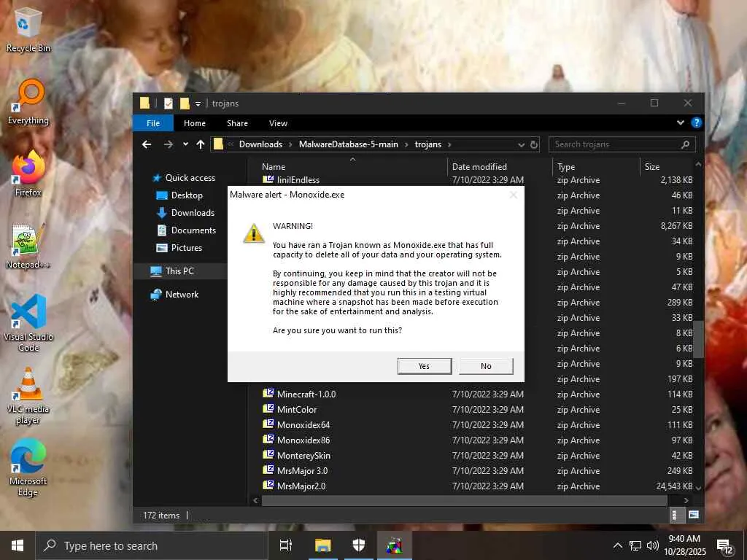747x560 pixels.
Task: Go forward in File Explorer
Action: (x=169, y=144)
